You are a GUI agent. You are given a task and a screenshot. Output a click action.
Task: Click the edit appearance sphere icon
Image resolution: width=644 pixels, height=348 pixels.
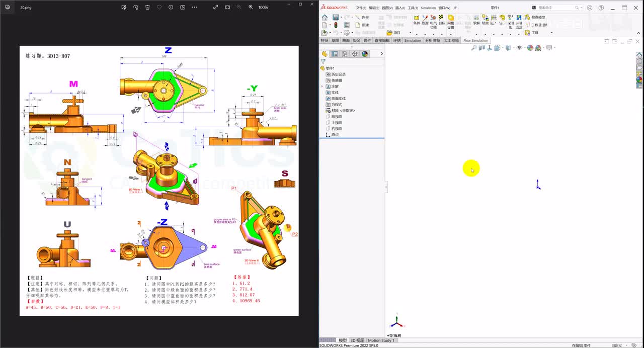pos(530,48)
